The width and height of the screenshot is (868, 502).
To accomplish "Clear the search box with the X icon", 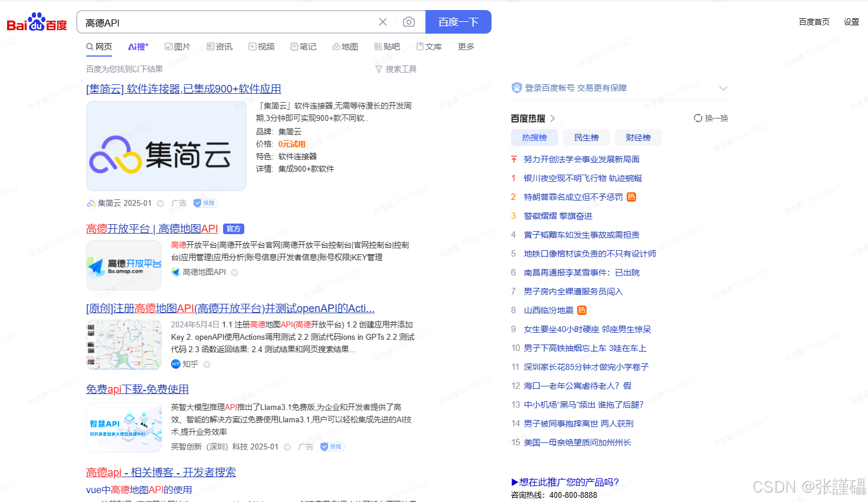I will coord(383,22).
